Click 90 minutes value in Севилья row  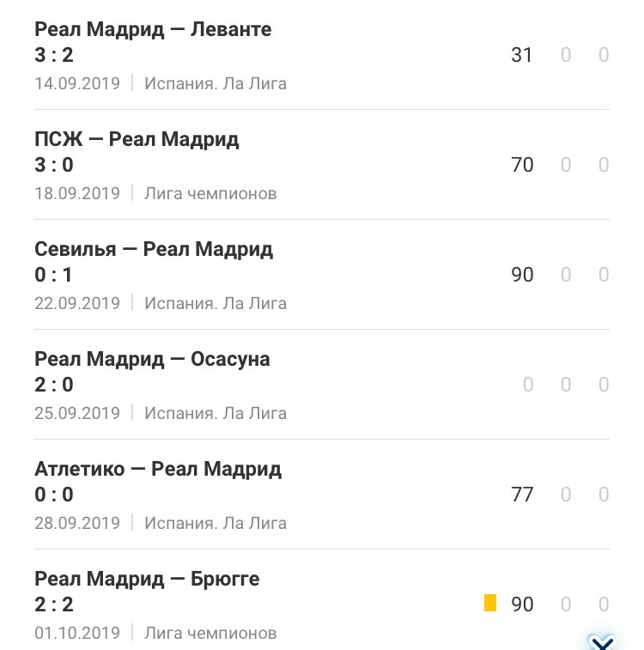click(522, 275)
